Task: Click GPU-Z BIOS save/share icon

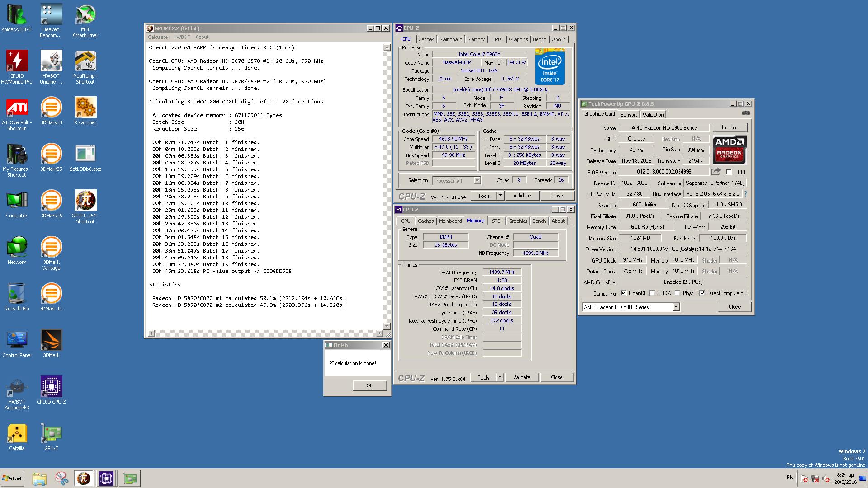Action: 716,172
